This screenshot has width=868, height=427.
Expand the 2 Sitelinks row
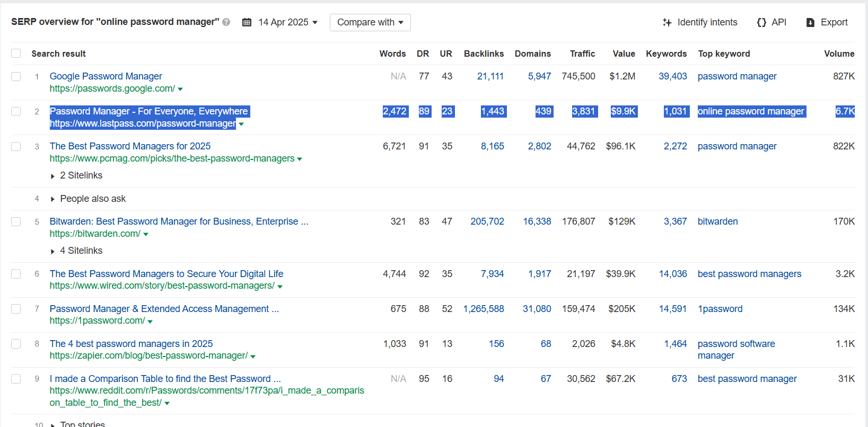click(x=76, y=175)
